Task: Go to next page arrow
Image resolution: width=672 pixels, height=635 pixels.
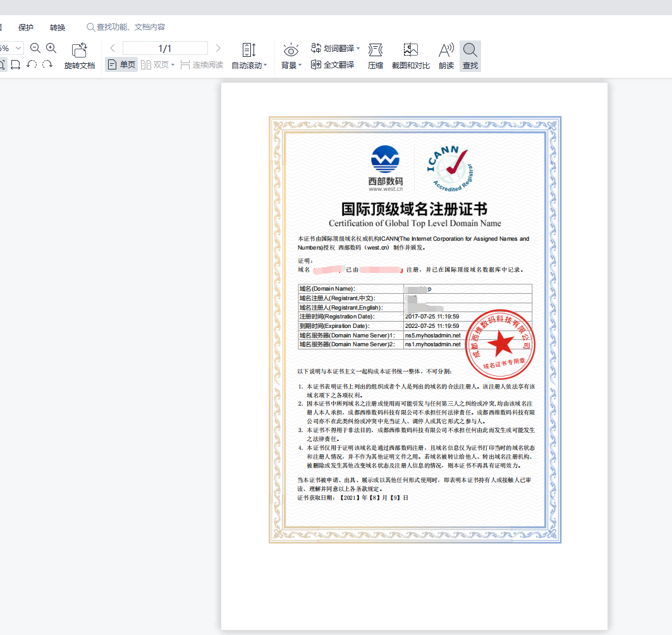Action: 218,48
